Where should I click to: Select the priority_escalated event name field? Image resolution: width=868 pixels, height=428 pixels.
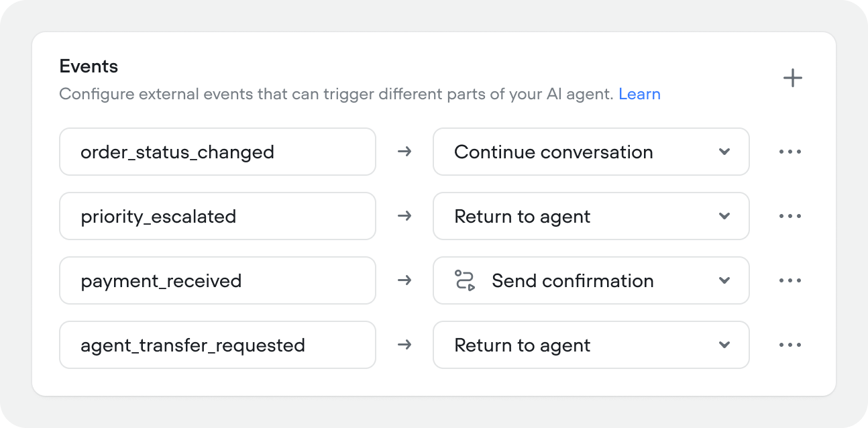[x=217, y=216]
